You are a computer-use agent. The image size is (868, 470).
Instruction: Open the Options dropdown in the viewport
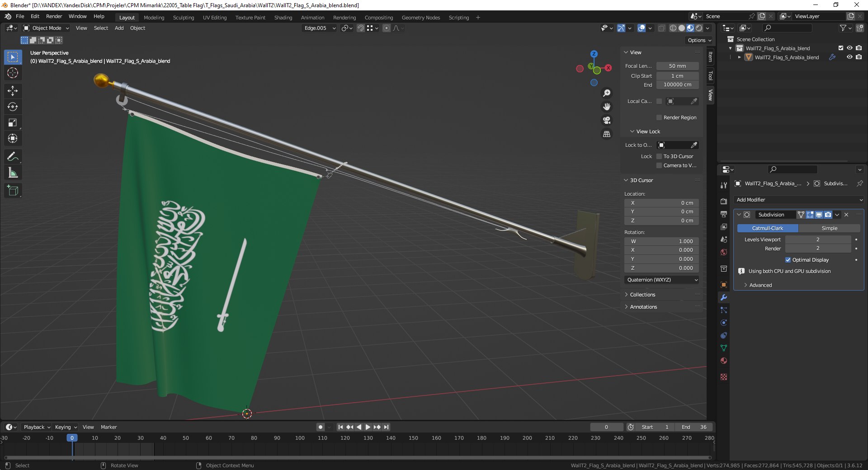point(699,40)
